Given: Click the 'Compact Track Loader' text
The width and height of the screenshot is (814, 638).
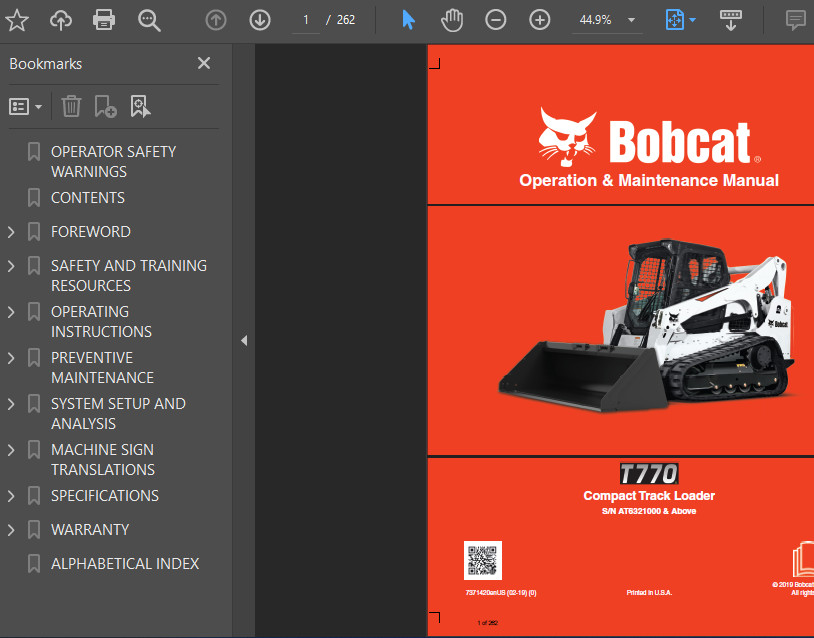Looking at the screenshot, I should [x=649, y=496].
